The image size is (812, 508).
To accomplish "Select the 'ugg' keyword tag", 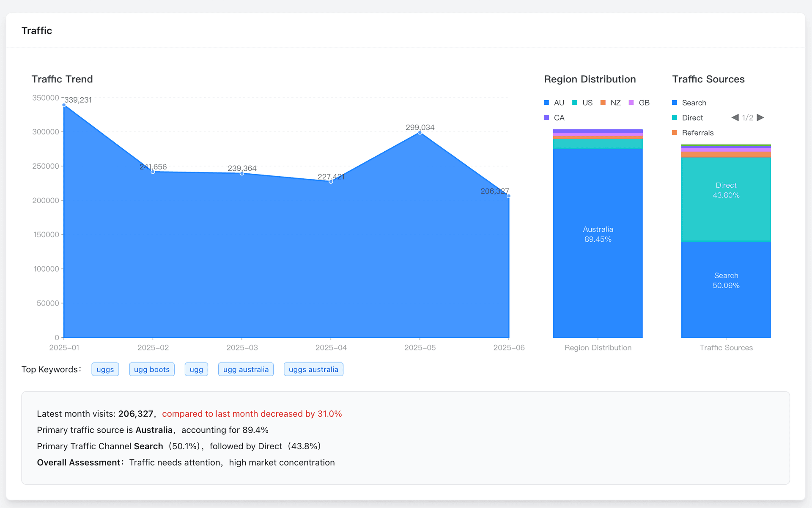I will click(196, 369).
